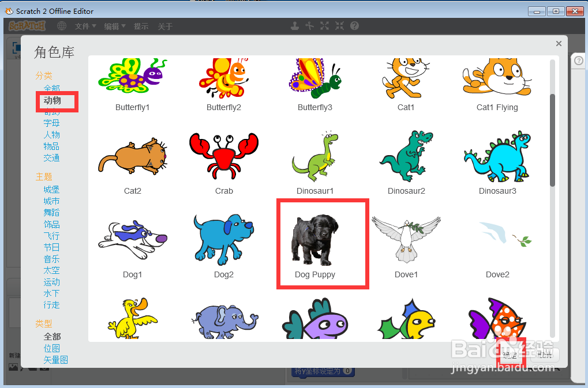Cancel with the 取消 button
The height and width of the screenshot is (388, 588).
point(545,355)
